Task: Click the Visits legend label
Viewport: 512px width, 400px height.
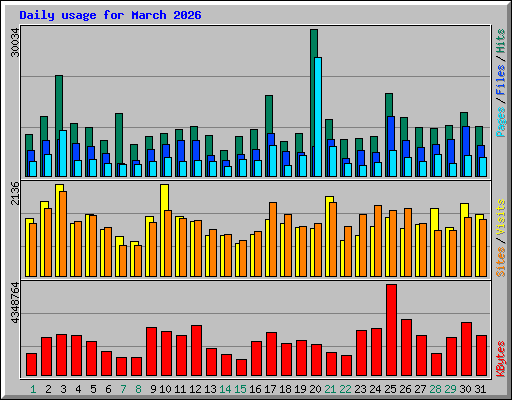Action: (x=501, y=217)
